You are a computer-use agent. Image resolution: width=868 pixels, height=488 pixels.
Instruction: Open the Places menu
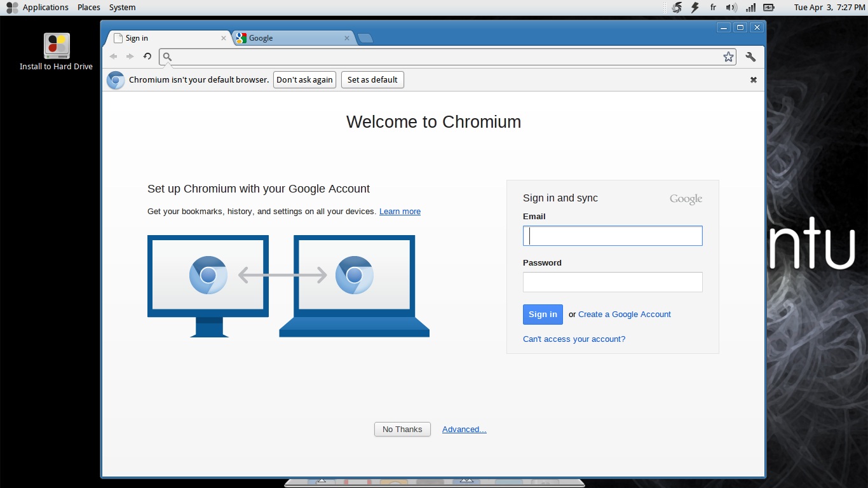(x=89, y=8)
